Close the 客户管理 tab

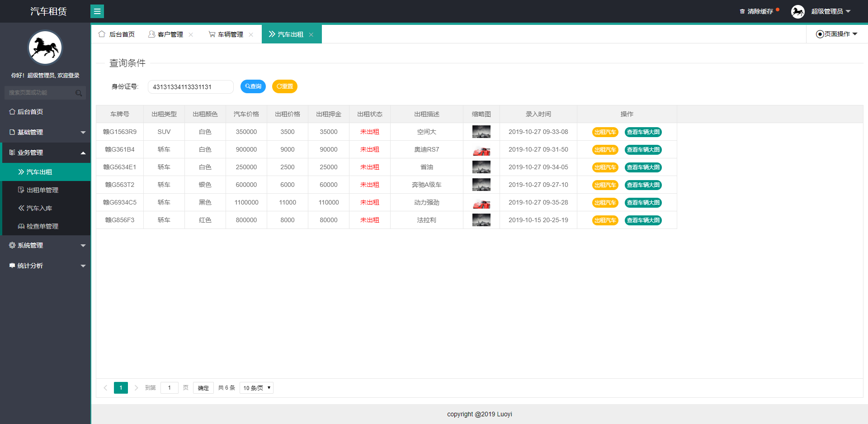191,34
